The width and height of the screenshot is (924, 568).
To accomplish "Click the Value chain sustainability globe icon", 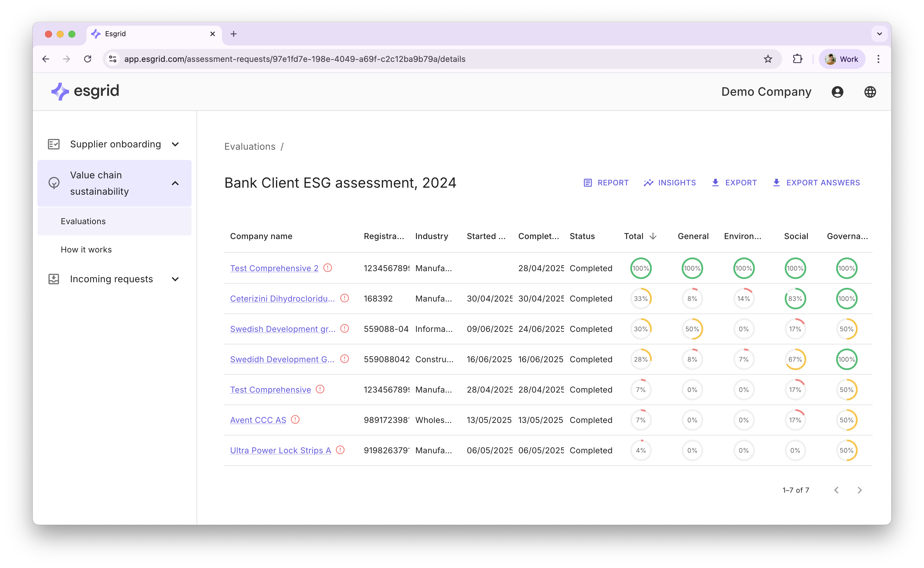I will (x=54, y=183).
